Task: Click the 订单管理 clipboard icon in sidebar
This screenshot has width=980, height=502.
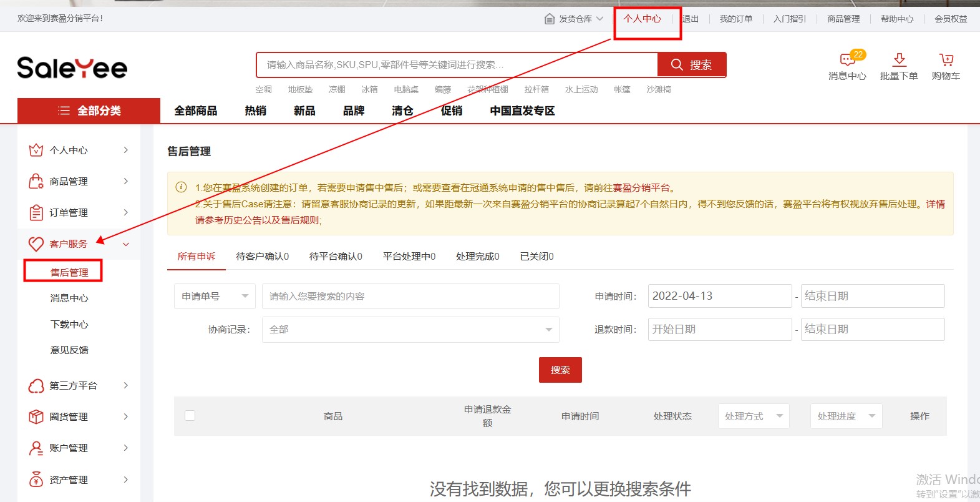Action: (x=36, y=213)
